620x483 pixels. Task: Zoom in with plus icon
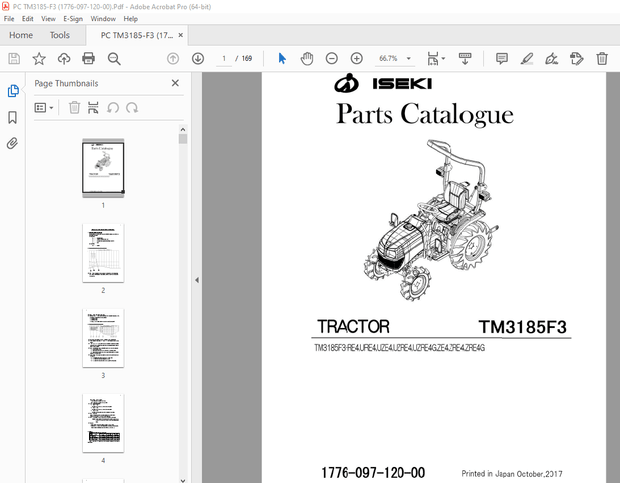pyautogui.click(x=357, y=59)
